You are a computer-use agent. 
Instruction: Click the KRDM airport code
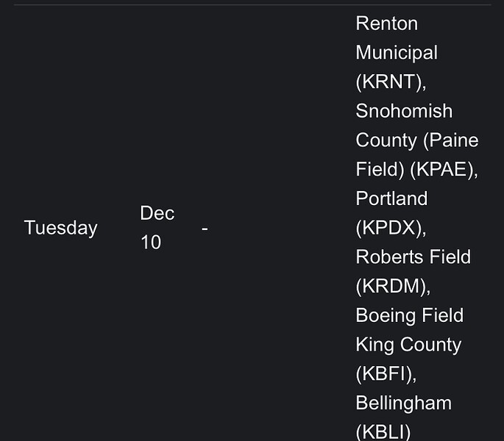coord(393,286)
